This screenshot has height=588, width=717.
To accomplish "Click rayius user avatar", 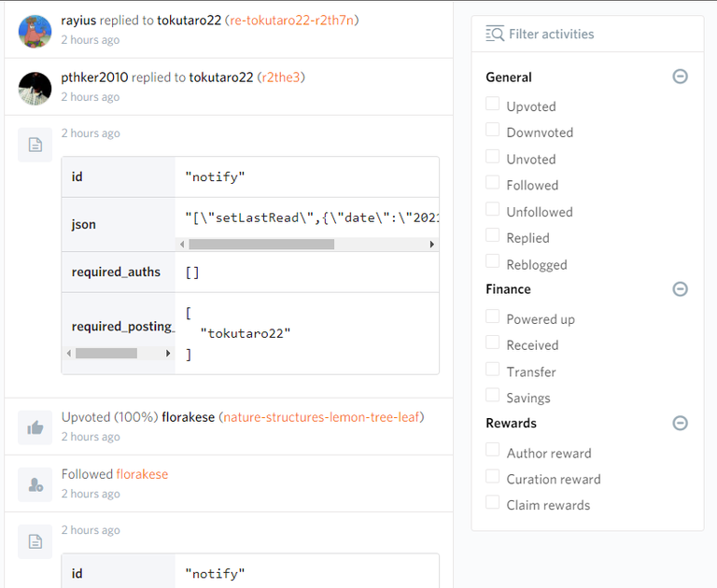I will (x=35, y=31).
